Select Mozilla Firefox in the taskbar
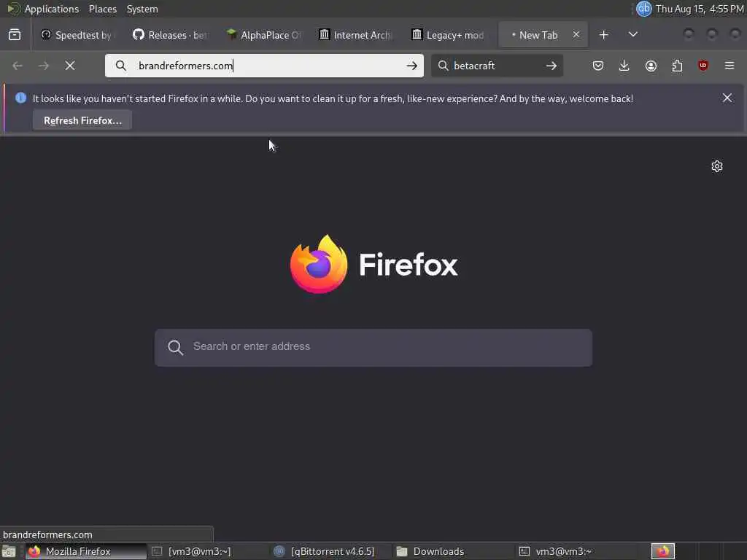 pos(86,551)
